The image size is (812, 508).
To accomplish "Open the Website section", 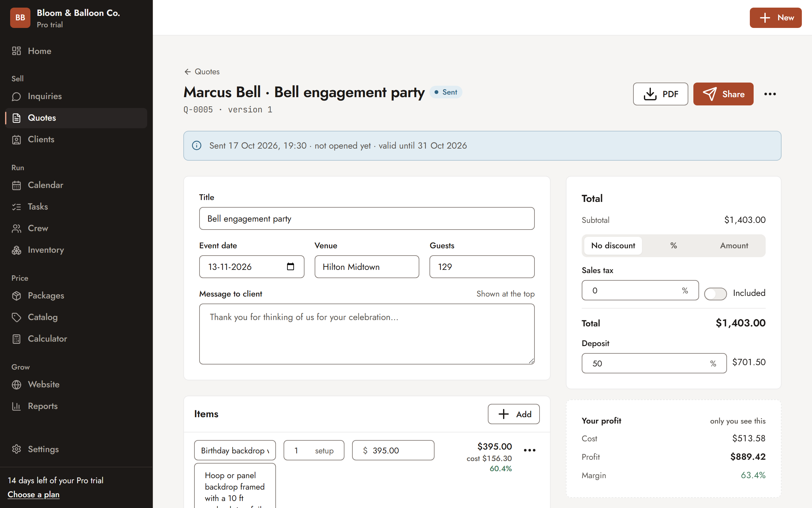I will pyautogui.click(x=76, y=384).
